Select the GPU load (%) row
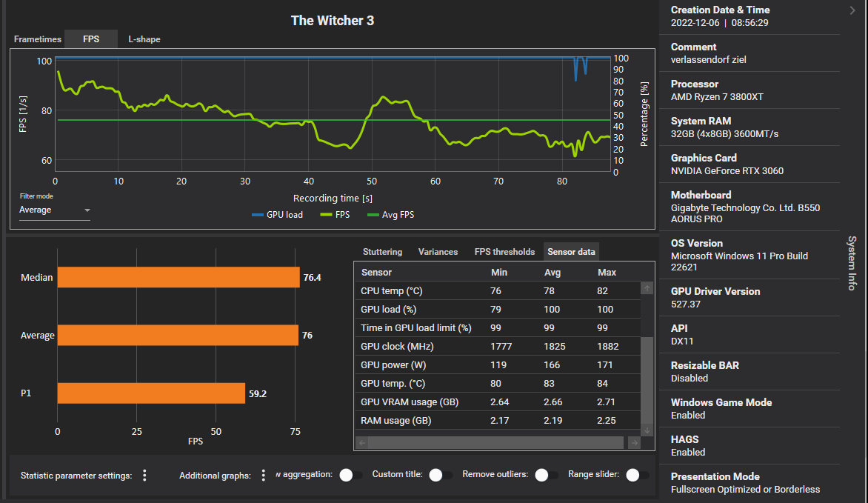 (497, 309)
